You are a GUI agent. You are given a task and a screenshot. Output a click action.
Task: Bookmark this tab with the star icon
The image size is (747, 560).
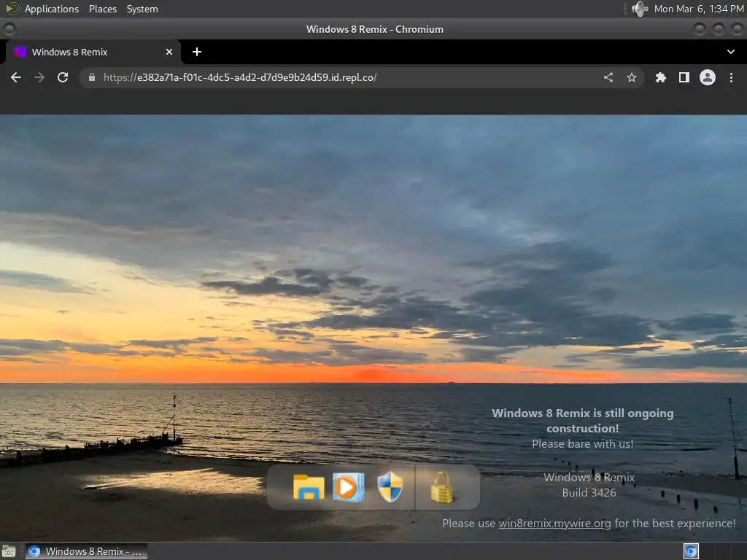pos(632,77)
